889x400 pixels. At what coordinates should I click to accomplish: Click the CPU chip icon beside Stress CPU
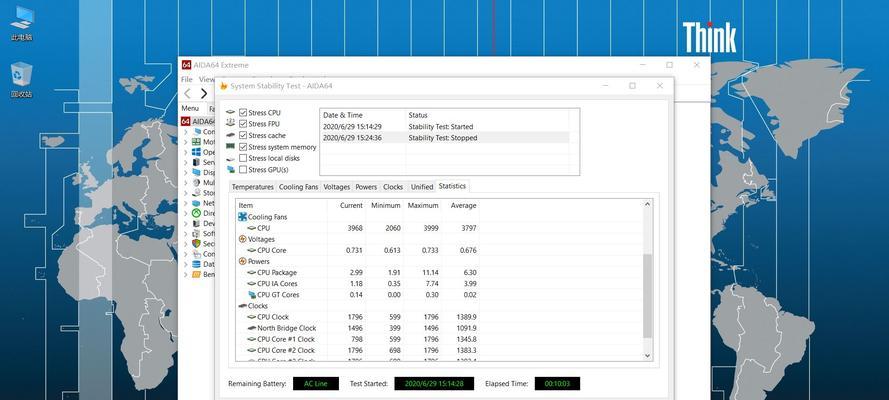point(230,113)
